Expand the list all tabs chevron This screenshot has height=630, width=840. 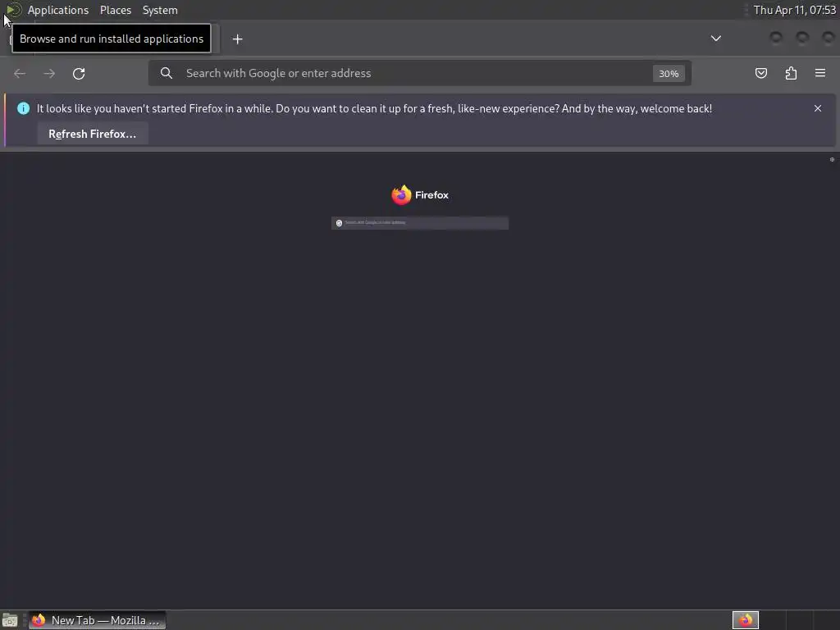pos(715,39)
